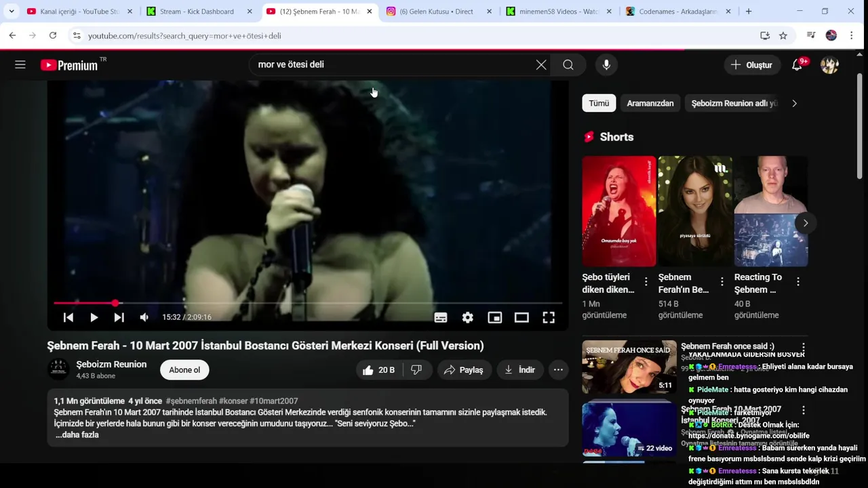Open options for 10 Mart 2007 playlist
Image resolution: width=868 pixels, height=488 pixels.
[x=804, y=410]
